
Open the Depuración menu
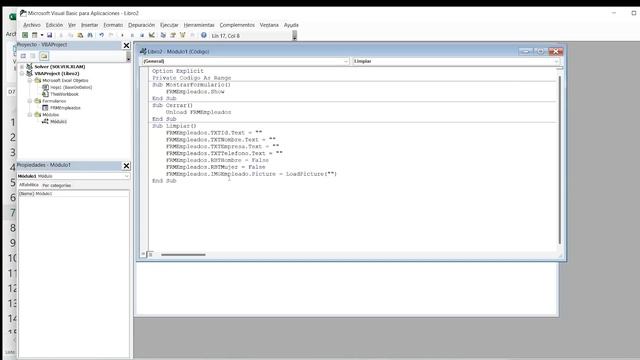(142, 25)
